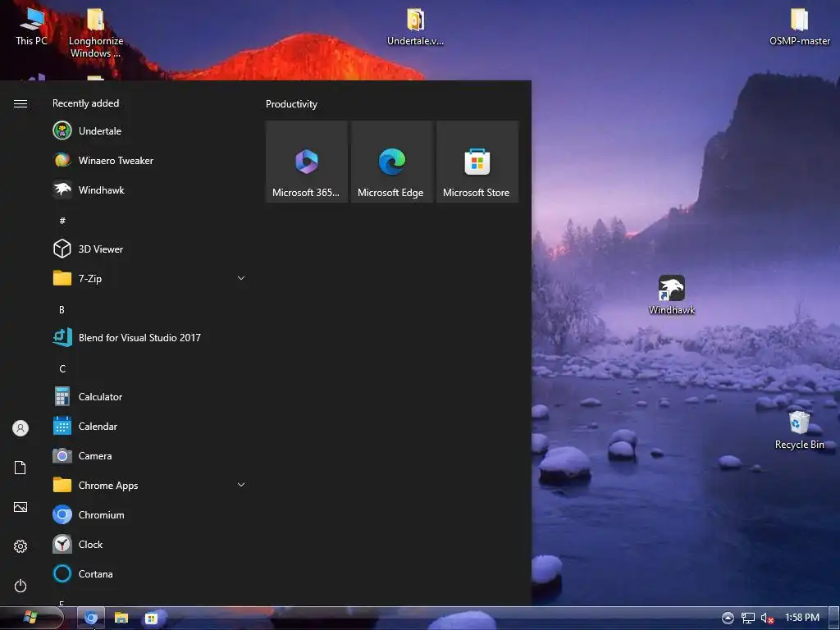Select the Recycle Bin desktop icon

[x=799, y=430]
